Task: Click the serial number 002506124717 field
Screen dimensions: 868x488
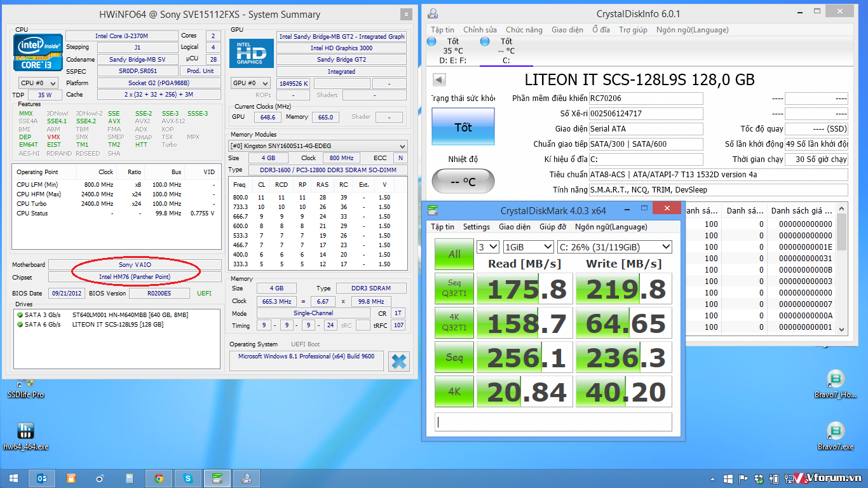Action: click(x=646, y=114)
